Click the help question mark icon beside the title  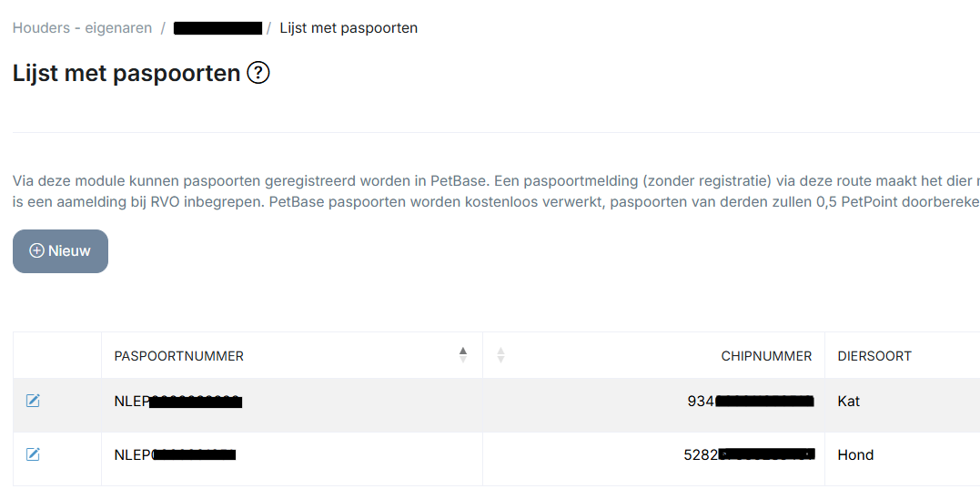click(258, 73)
